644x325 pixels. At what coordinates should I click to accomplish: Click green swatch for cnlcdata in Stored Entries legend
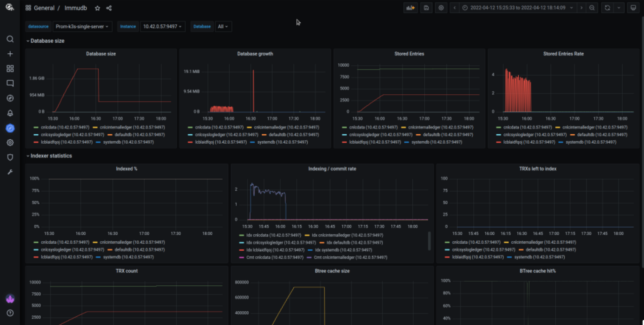coord(344,127)
